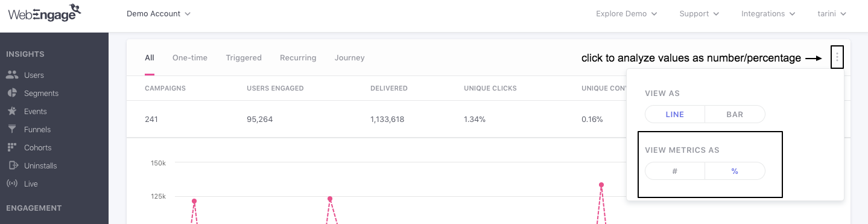Image resolution: width=868 pixels, height=224 pixels.
Task: Click the VIEW AS label
Action: (662, 94)
